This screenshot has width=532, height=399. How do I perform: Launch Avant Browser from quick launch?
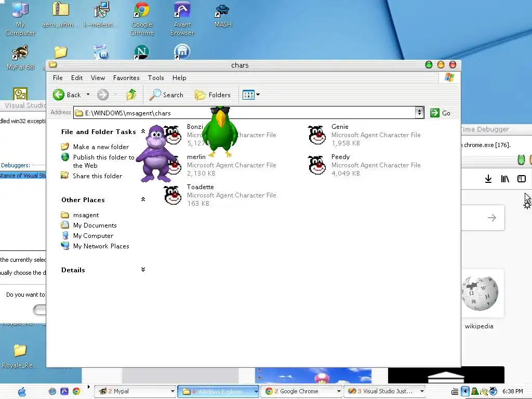[64, 391]
